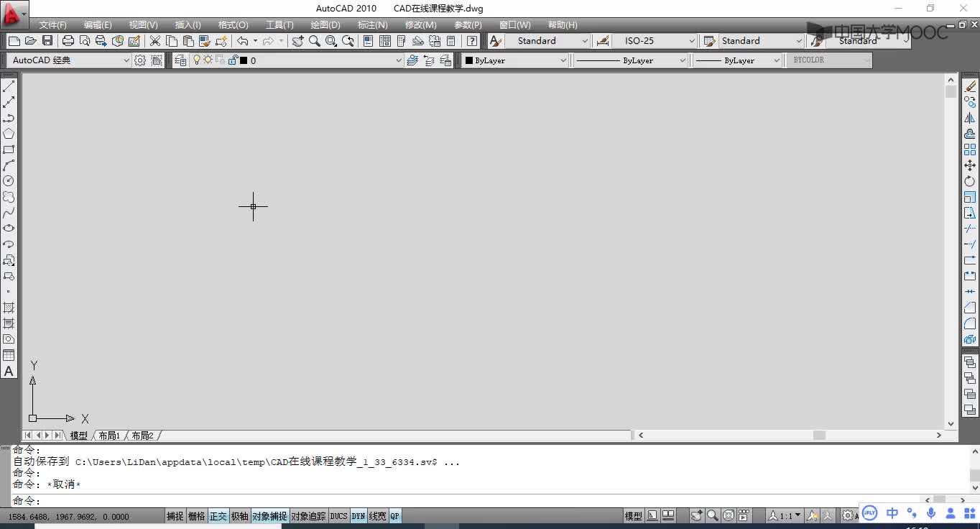This screenshot has width=980, height=529.
Task: Open the annotation scale 1:1 dropdown
Action: [784, 516]
